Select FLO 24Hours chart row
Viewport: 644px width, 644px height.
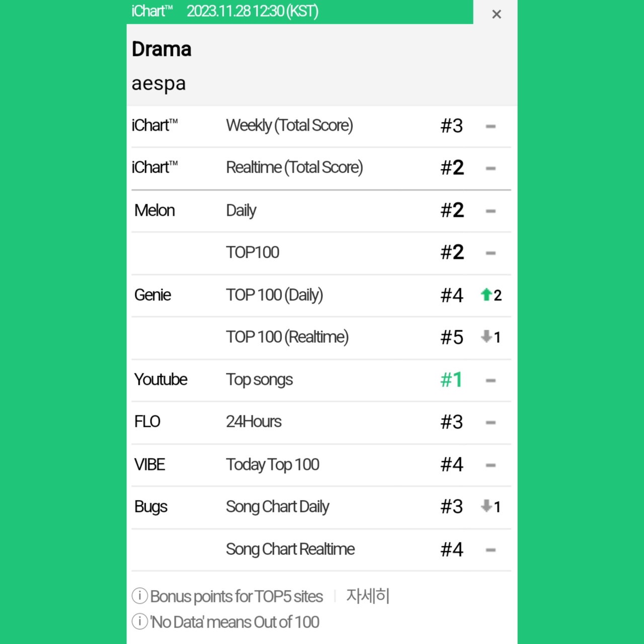[x=321, y=423]
